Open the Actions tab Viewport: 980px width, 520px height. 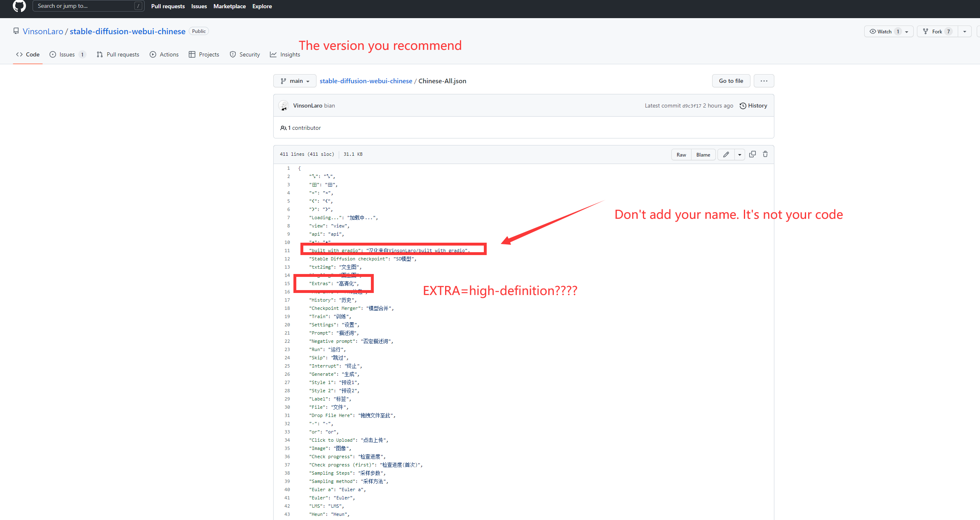pos(164,54)
